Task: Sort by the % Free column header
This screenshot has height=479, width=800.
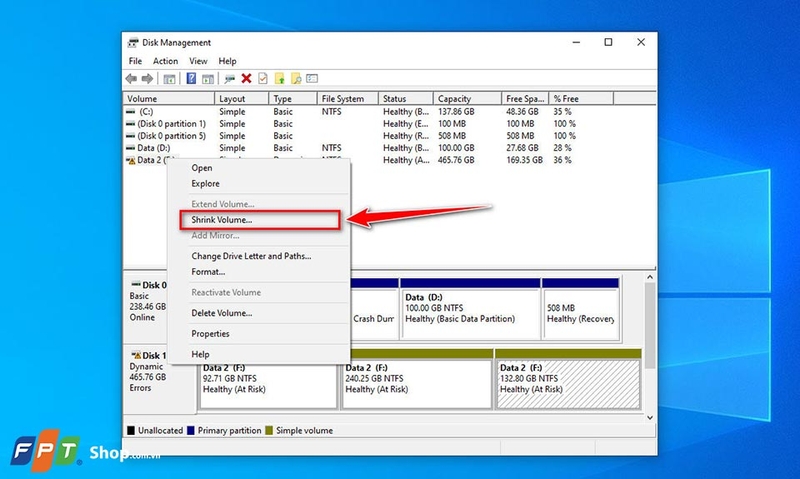Action: [581, 98]
